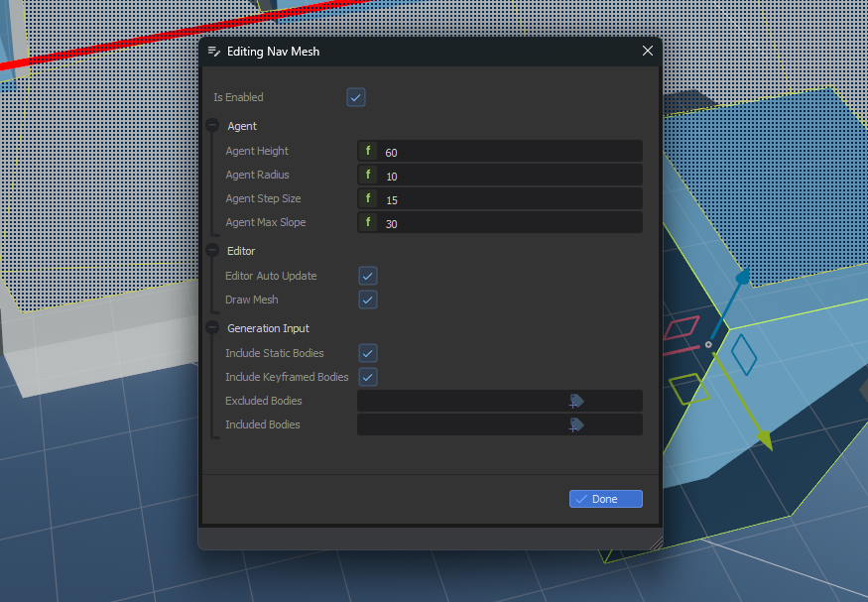Disable Editor Auto Update checkbox
The width and height of the screenshot is (868, 602).
click(x=368, y=276)
